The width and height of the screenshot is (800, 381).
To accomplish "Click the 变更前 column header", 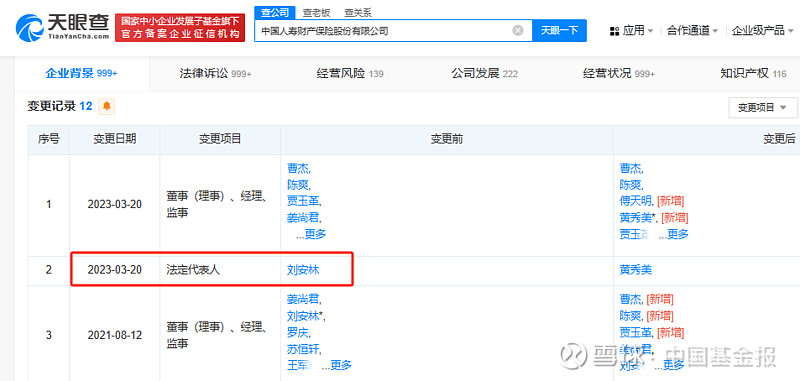I will click(446, 139).
